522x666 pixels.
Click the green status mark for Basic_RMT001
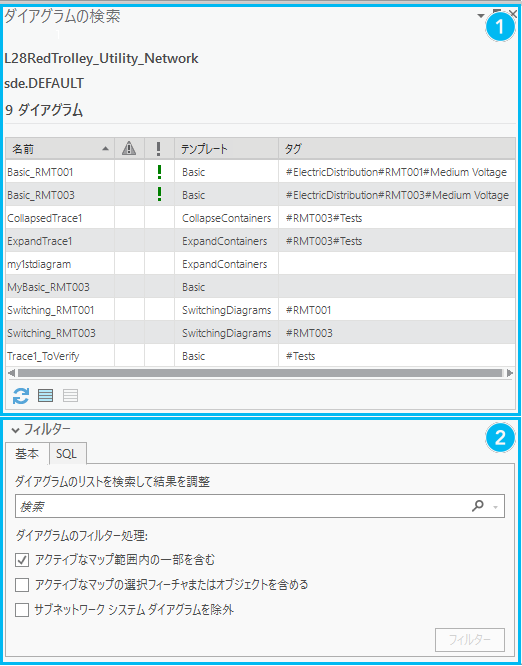159,172
